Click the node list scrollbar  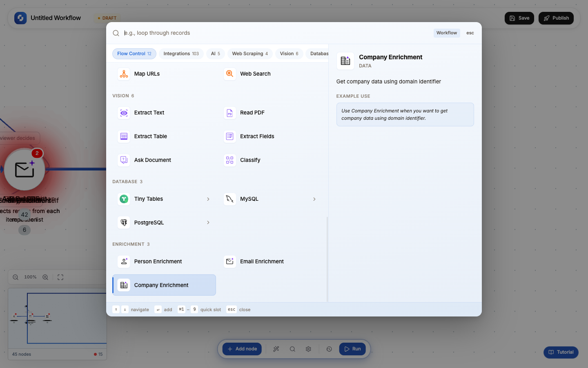(x=327, y=259)
